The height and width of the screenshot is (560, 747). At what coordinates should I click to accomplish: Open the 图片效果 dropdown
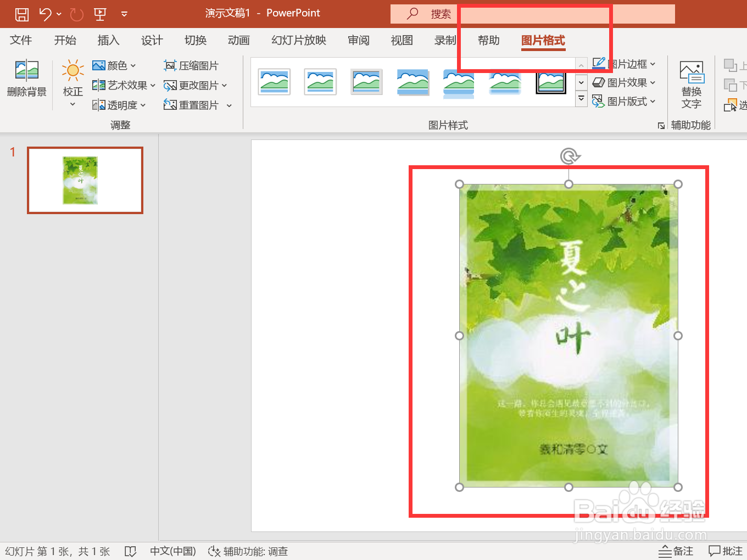pyautogui.click(x=624, y=83)
